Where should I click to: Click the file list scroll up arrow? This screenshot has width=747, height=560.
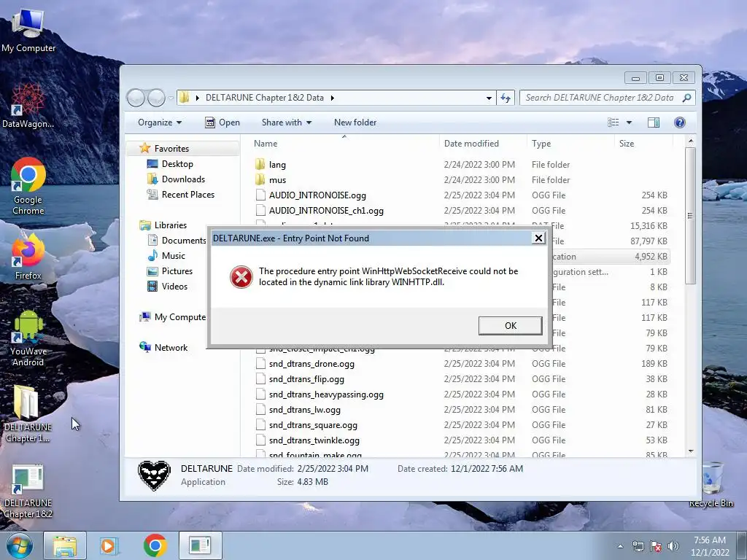(x=691, y=141)
